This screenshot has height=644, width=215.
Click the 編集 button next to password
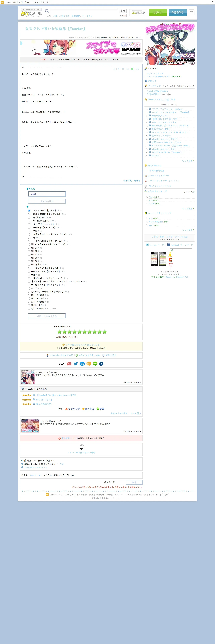pyautogui.click(x=134, y=482)
